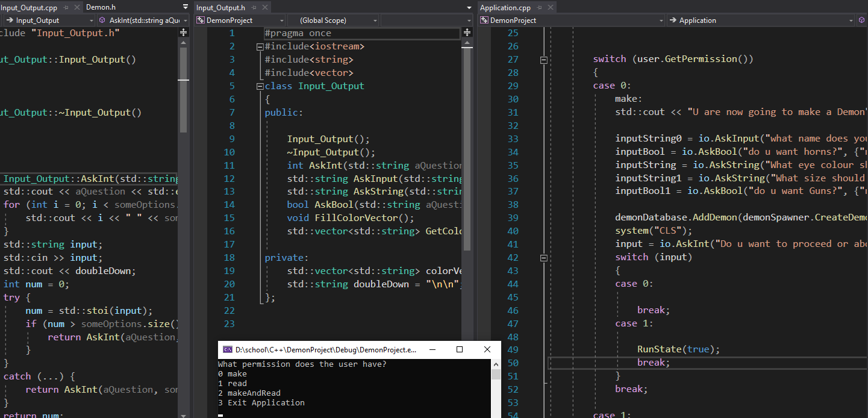Screen dimensions: 868x418
Task: Pin the Application.cpp tab
Action: [540, 8]
